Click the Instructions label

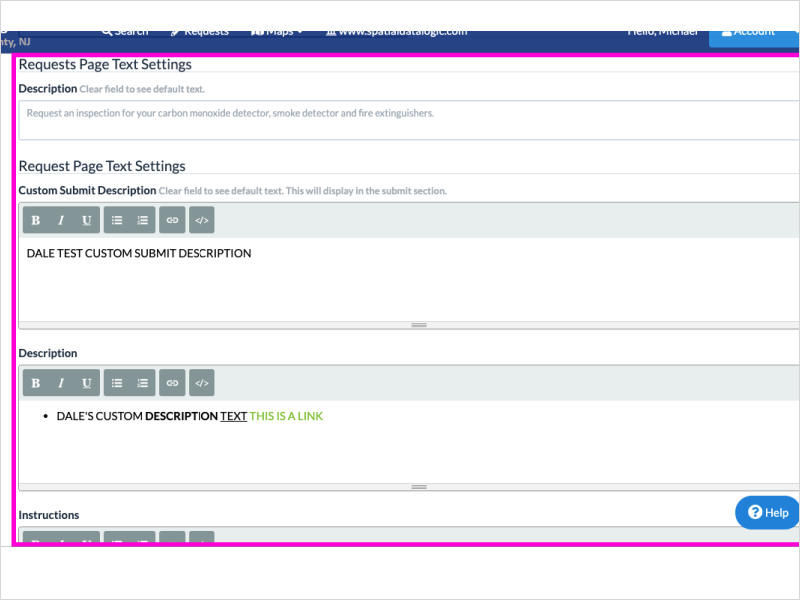click(x=49, y=515)
